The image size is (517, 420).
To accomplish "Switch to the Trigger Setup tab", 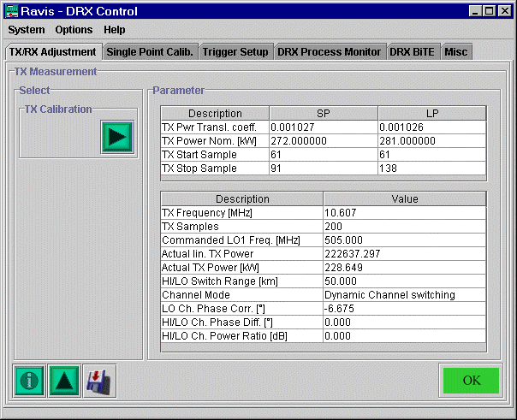I will click(x=235, y=52).
